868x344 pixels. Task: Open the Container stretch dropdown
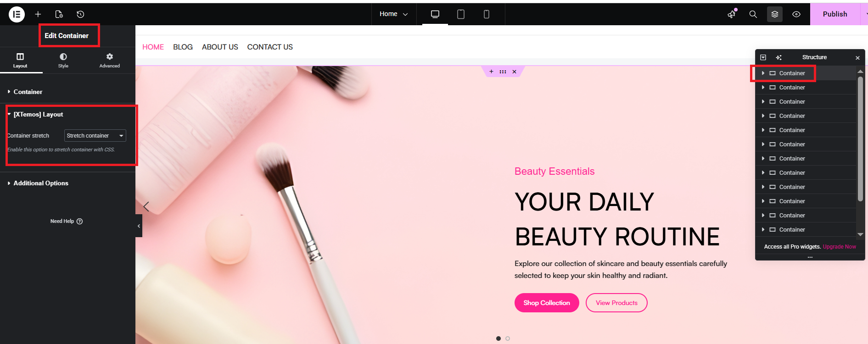(95, 136)
